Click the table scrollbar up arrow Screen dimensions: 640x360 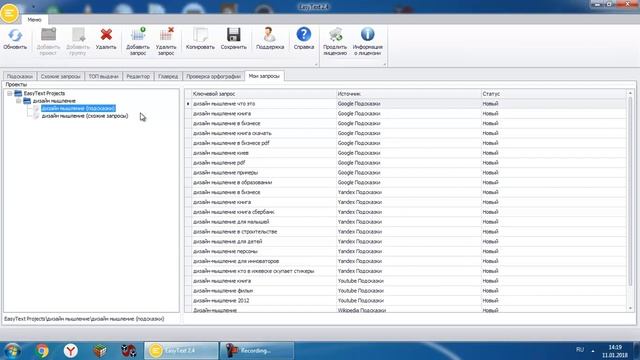630,93
